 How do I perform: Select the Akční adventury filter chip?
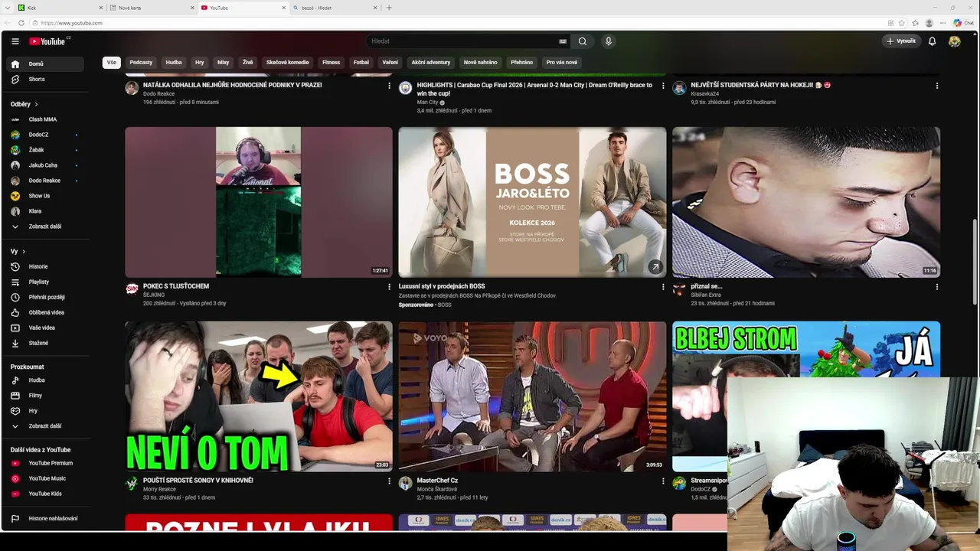(x=431, y=63)
